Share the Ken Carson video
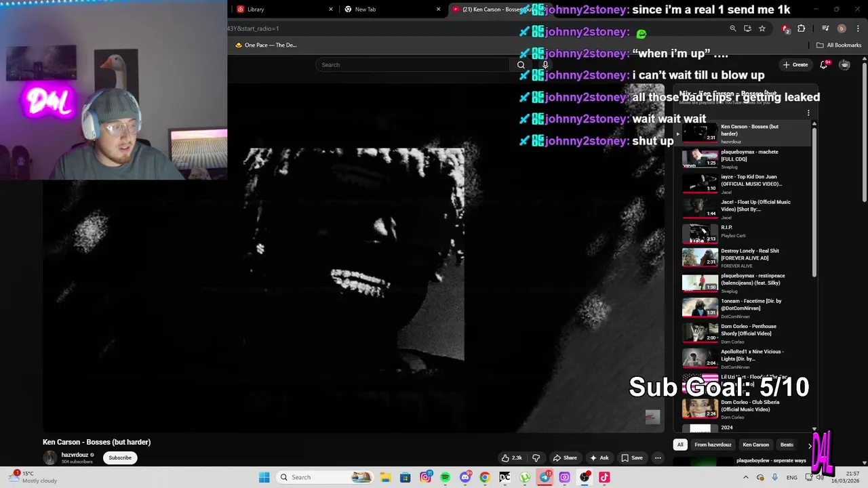 point(564,457)
